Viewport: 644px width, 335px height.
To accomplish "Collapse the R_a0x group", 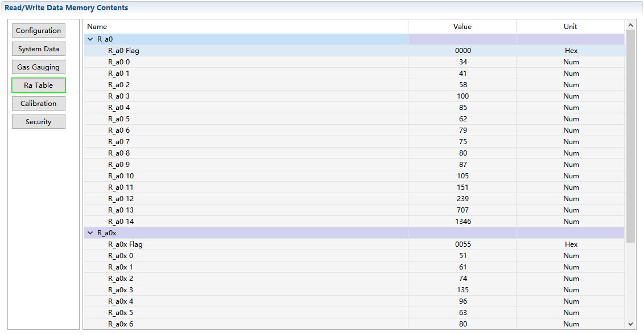I will (x=90, y=233).
